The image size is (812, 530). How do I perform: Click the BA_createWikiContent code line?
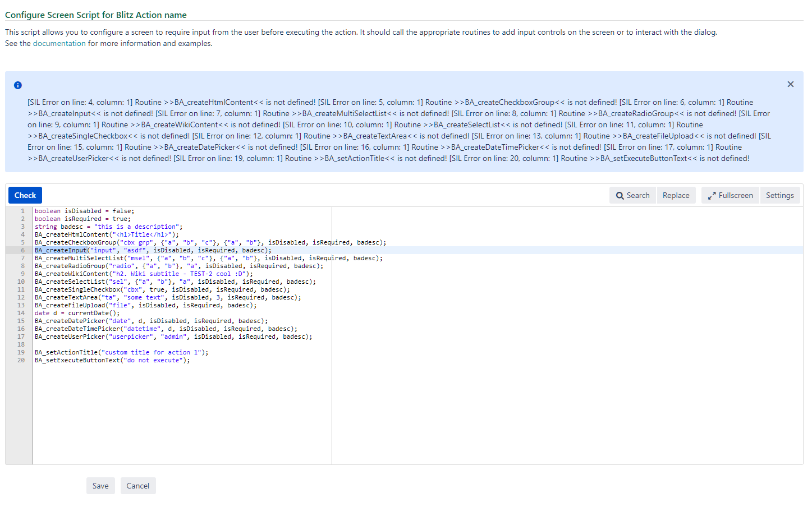point(144,274)
